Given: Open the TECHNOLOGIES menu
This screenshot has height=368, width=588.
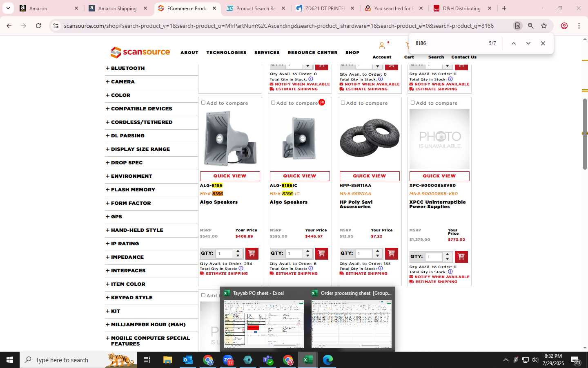Looking at the screenshot, I should 226,52.
